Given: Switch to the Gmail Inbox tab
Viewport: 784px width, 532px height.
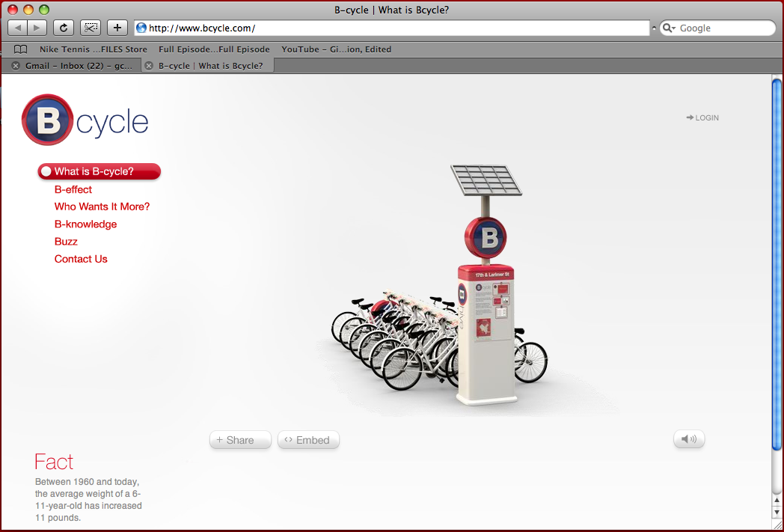Looking at the screenshot, I should click(x=72, y=66).
